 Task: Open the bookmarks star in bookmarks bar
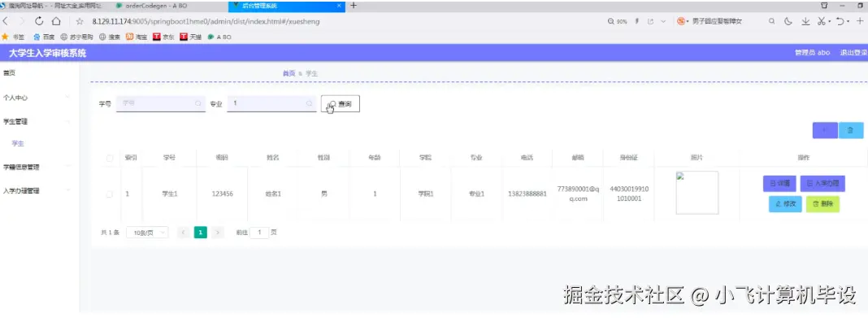click(x=5, y=37)
